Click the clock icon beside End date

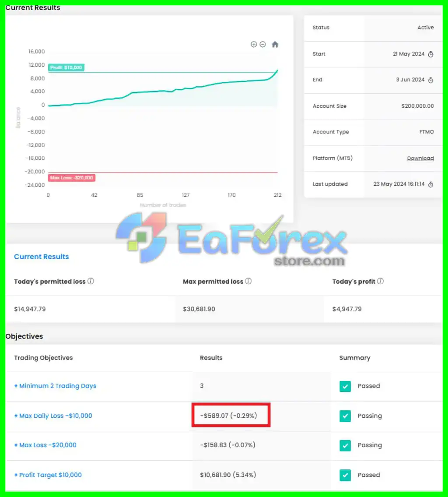click(430, 80)
